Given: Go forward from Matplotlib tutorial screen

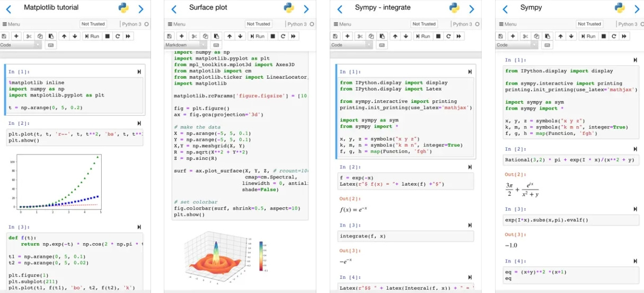Looking at the screenshot, I should pos(140,8).
